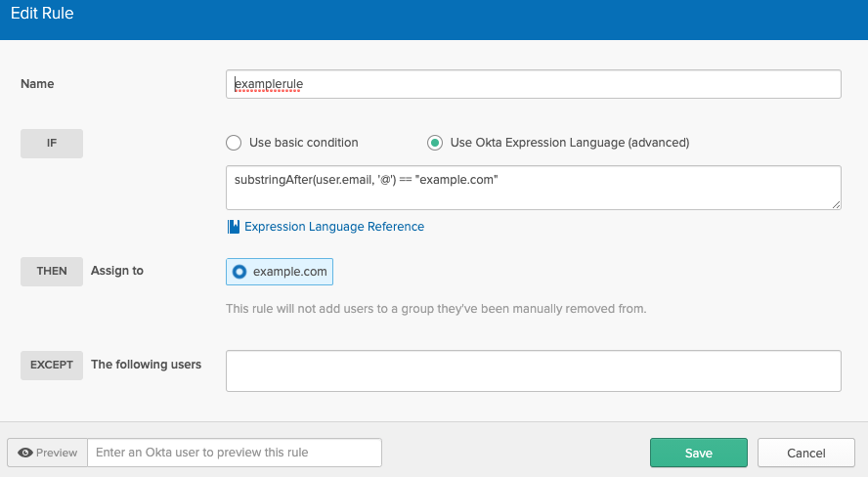Select the Use basic condition radio button

pos(234,143)
